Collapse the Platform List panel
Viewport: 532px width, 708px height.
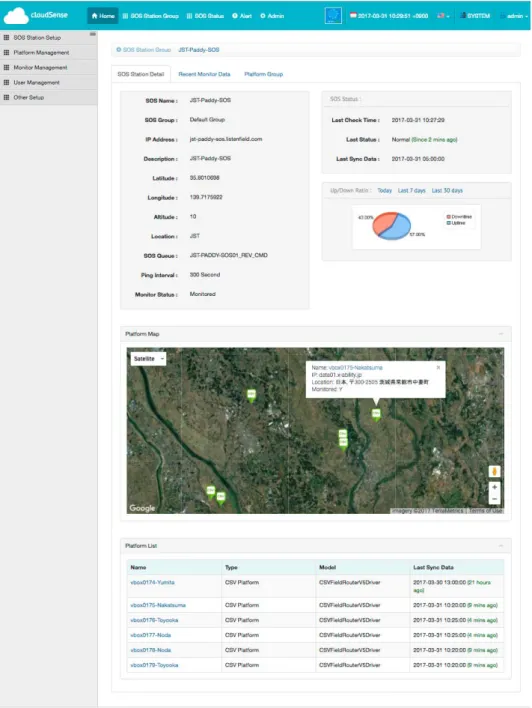(x=501, y=545)
